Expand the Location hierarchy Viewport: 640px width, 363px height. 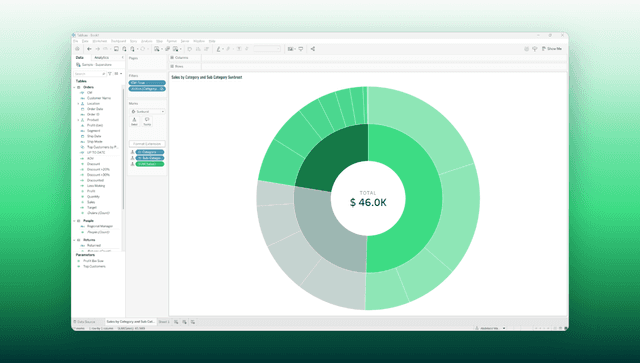(x=78, y=104)
